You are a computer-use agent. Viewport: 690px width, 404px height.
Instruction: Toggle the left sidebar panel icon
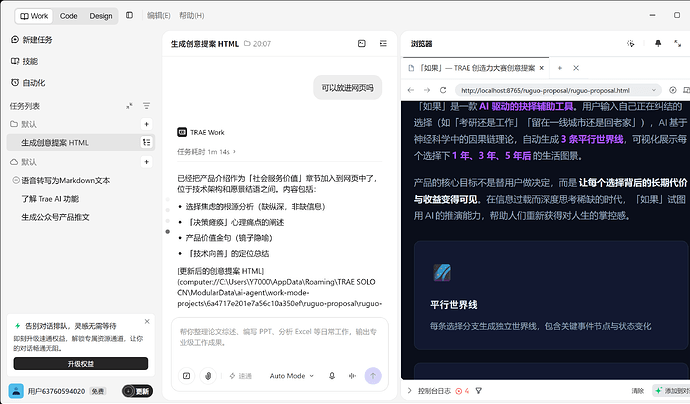tap(129, 15)
